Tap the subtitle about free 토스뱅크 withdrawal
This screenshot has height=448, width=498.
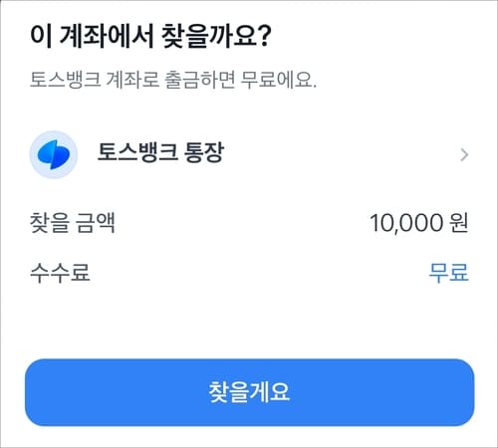pos(173,80)
